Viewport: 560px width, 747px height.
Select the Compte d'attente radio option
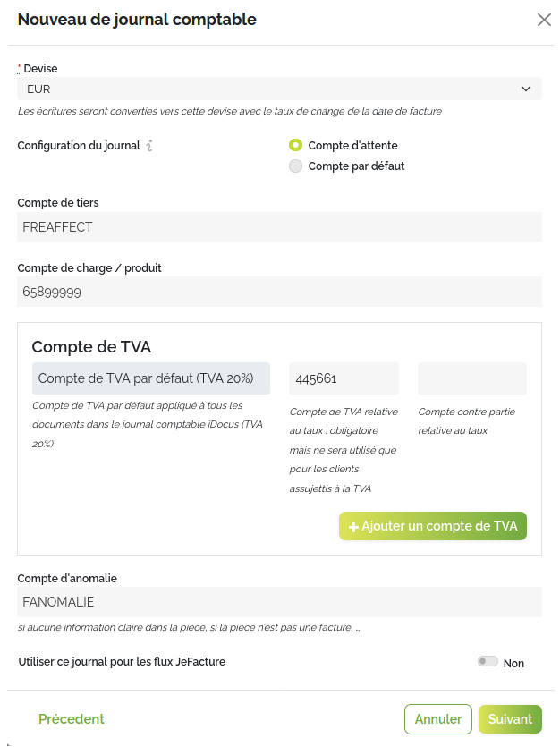[295, 145]
